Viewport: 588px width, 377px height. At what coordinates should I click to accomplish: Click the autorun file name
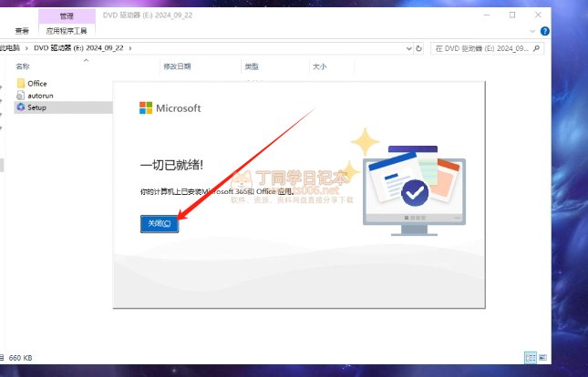pos(40,96)
